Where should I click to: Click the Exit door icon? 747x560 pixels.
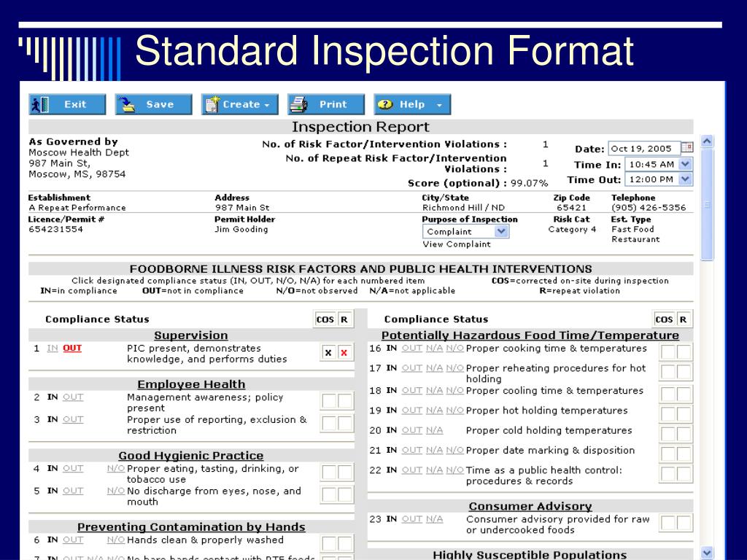pyautogui.click(x=40, y=104)
